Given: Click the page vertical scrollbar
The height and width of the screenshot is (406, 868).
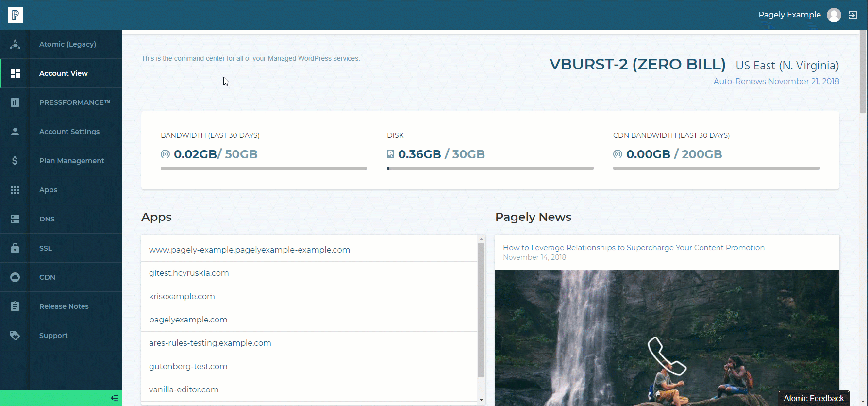Looking at the screenshot, I should click(x=863, y=72).
